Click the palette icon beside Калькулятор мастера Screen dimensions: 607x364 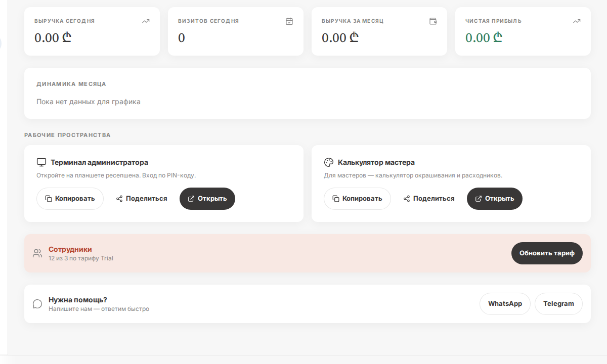pos(329,162)
